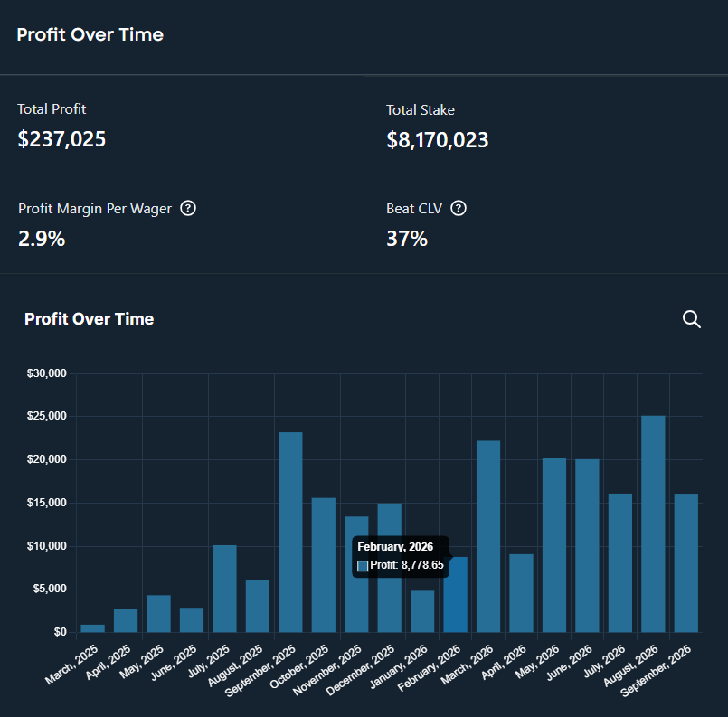Screen dimensions: 728x717
Task: Click the Profit Margin Per Wager label
Action: (95, 209)
